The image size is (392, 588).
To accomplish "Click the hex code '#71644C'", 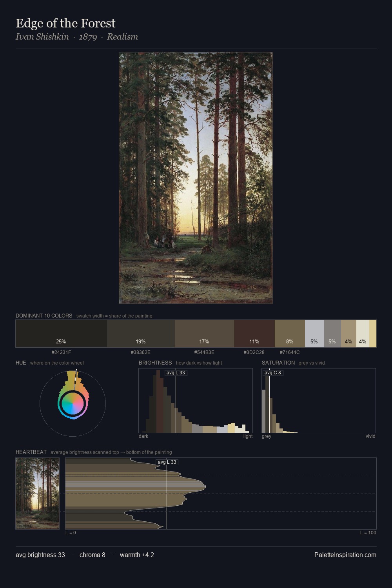I will tap(290, 352).
